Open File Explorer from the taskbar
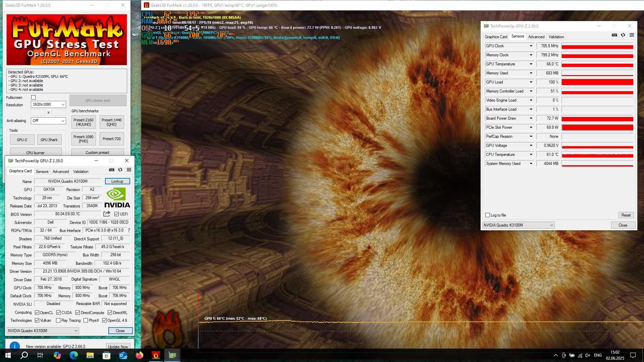644x362 pixels. [90, 355]
